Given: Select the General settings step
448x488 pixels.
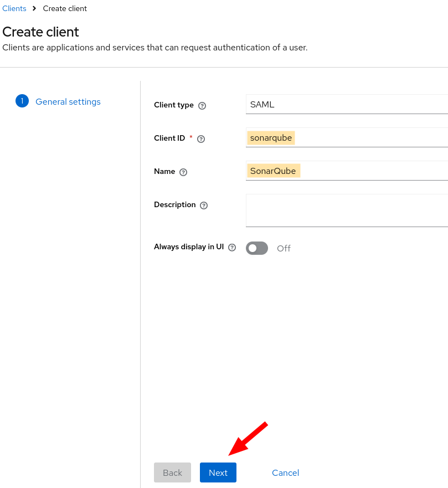Looking at the screenshot, I should 68,101.
